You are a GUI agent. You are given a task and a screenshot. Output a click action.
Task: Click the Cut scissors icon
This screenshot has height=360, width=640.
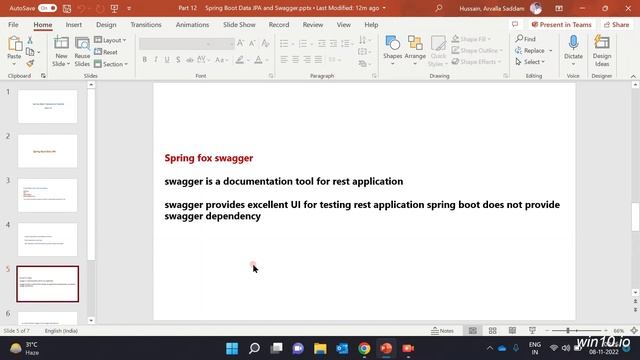pyautogui.click(x=30, y=40)
